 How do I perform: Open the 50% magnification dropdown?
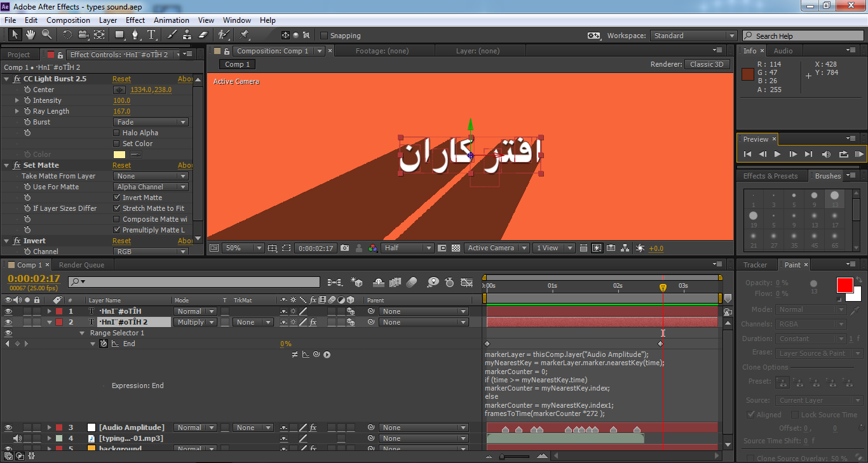tap(243, 248)
